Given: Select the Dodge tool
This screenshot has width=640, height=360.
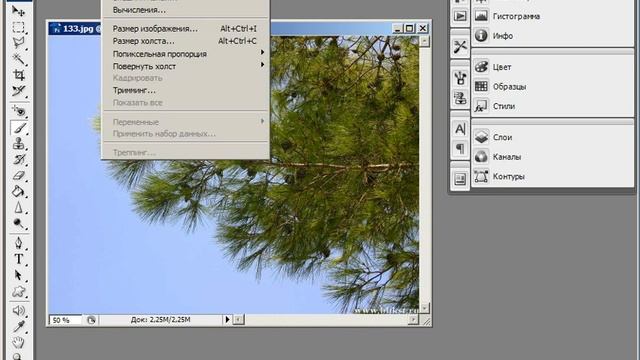Looking at the screenshot, I should coord(18,223).
